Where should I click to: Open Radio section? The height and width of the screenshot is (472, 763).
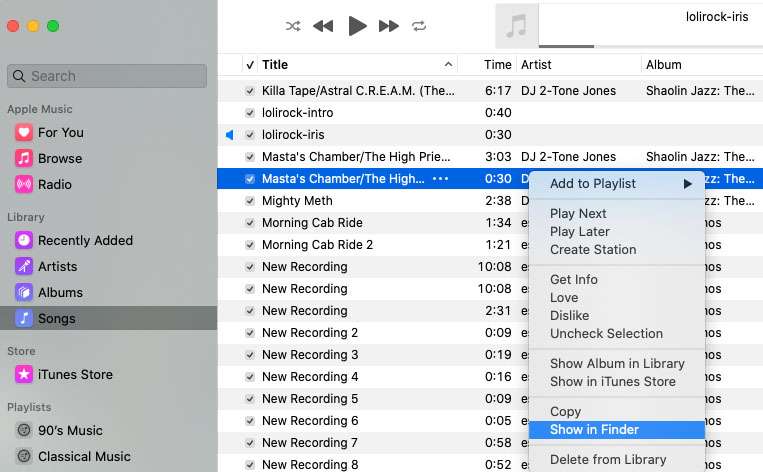(55, 184)
